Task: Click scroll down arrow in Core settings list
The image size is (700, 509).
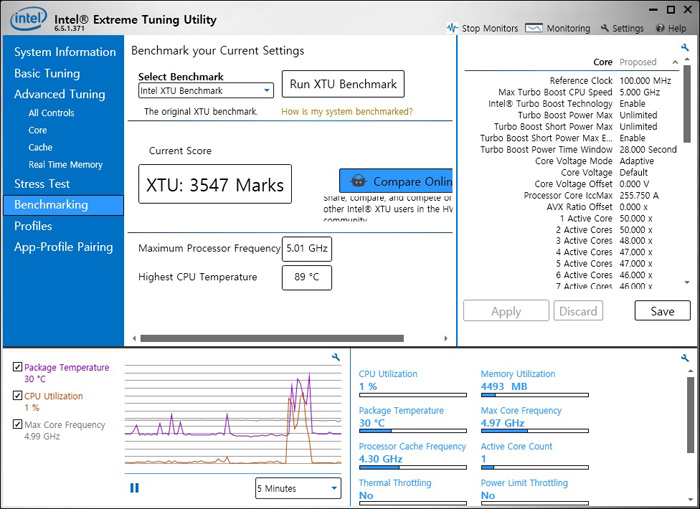Action: pyautogui.click(x=687, y=282)
